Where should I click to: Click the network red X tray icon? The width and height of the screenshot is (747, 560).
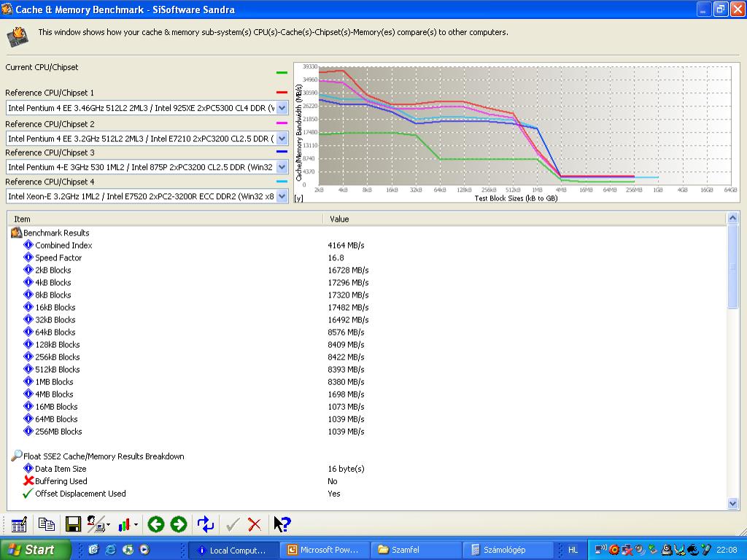627,550
